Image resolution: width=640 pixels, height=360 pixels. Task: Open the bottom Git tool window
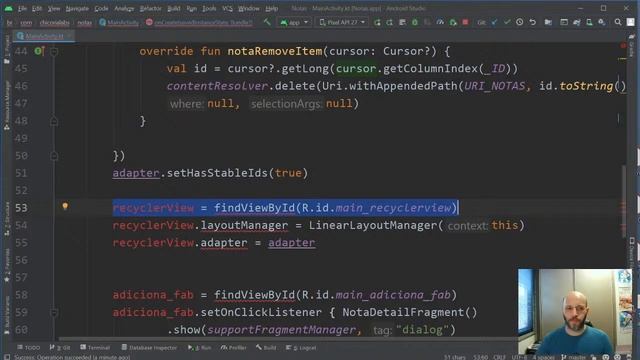coord(60,347)
